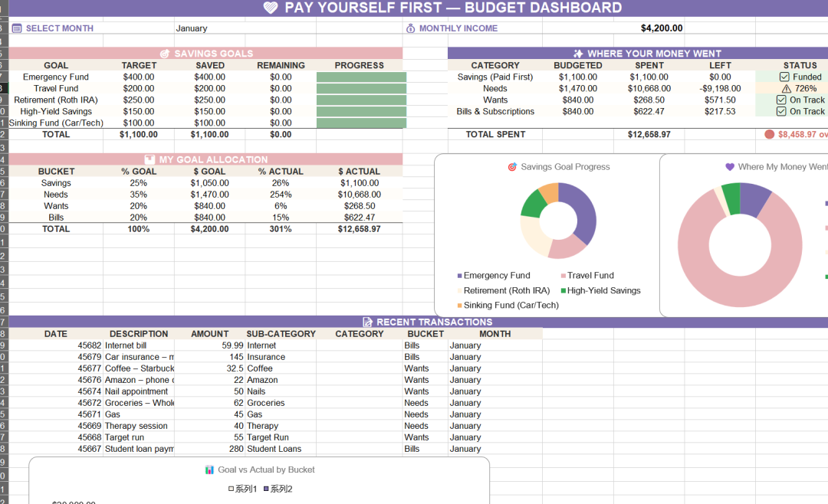828x504 pixels.
Task: Click the sparkle icon in Where Your Money Went header
Action: (577, 54)
